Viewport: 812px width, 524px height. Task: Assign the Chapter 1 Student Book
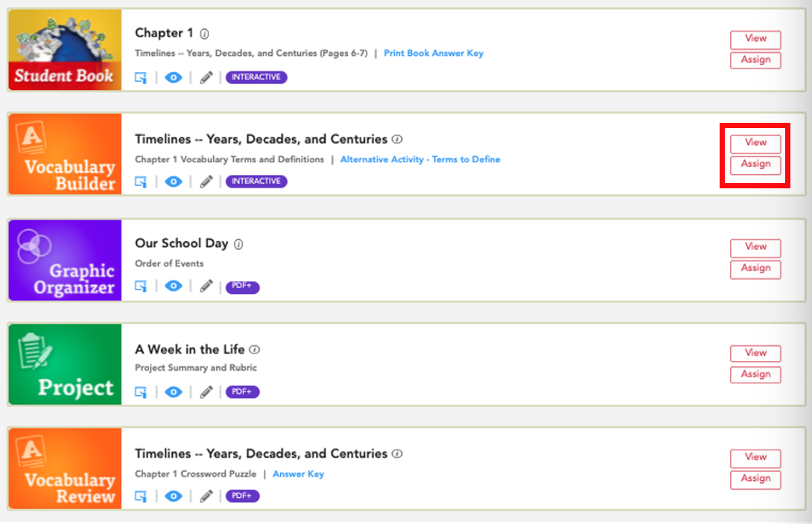click(x=755, y=60)
